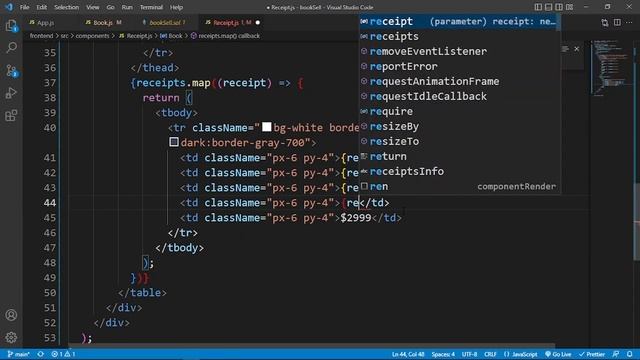Open the Manage gear icon
This screenshot has width=640, height=360.
(x=11, y=337)
